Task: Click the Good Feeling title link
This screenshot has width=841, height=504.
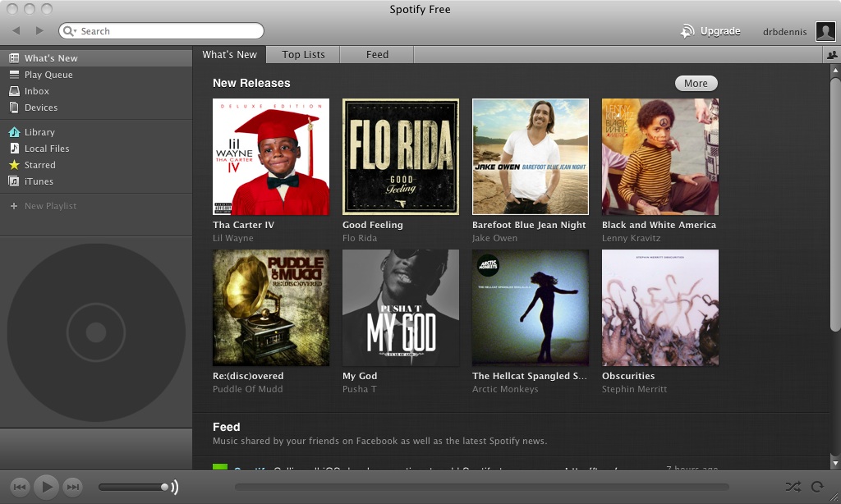Action: click(373, 225)
